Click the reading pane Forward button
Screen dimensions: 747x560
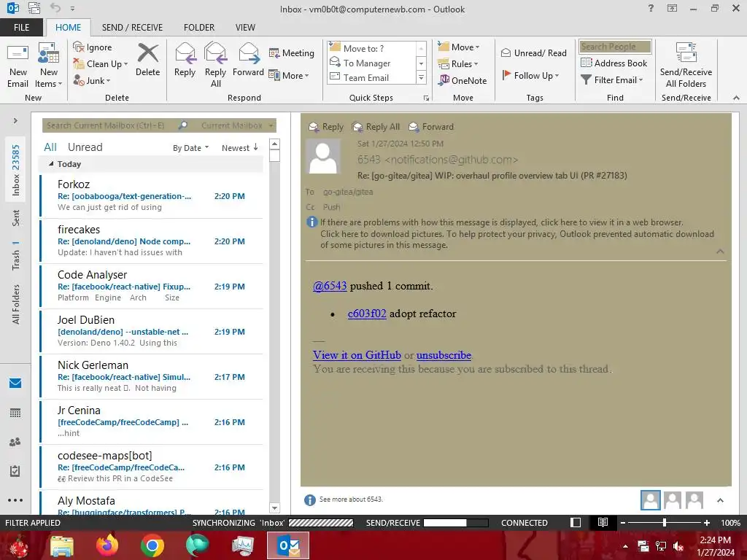tap(431, 127)
